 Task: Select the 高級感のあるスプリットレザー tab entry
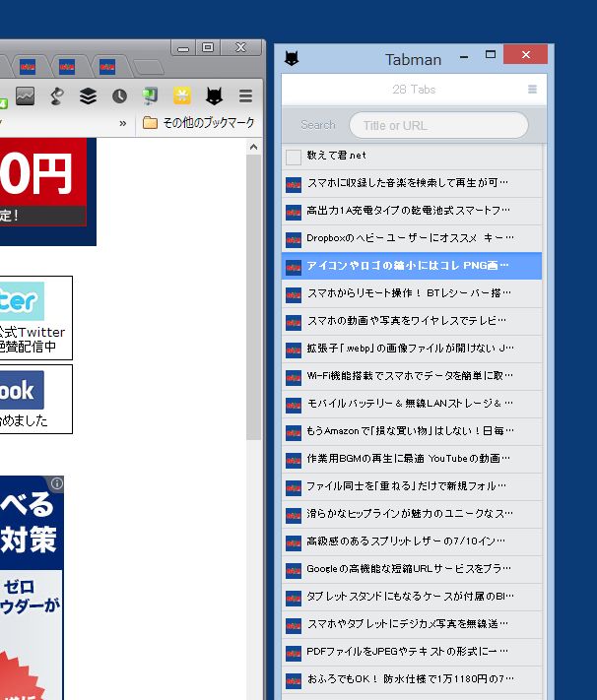point(412,541)
